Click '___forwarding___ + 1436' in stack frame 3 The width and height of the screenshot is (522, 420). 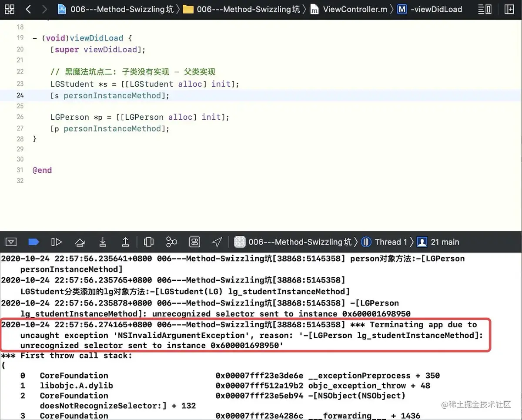[x=365, y=416]
